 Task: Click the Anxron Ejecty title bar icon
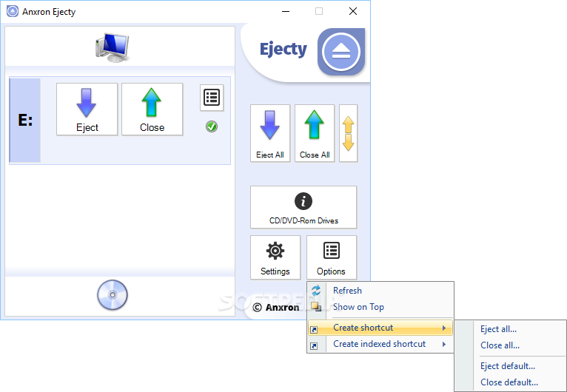pyautogui.click(x=13, y=12)
